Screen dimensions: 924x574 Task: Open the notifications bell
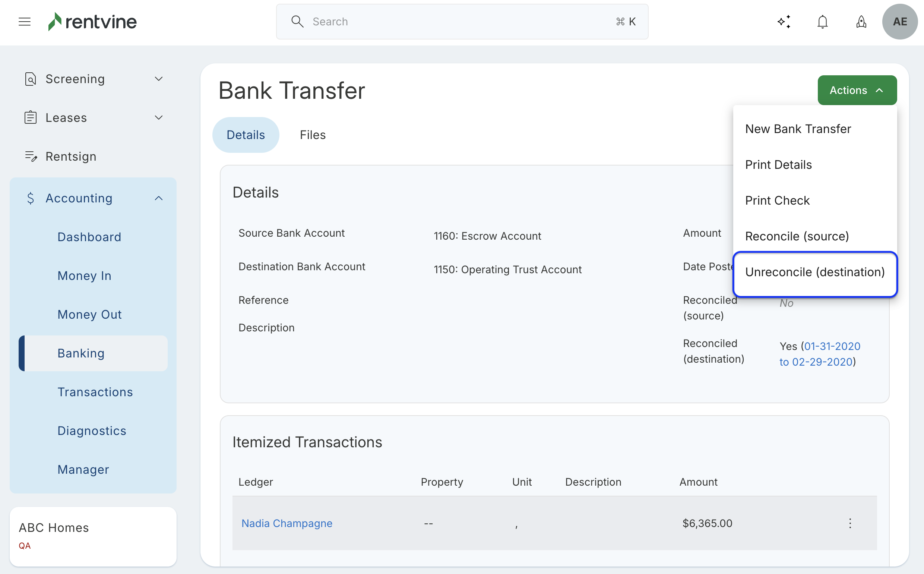822,22
